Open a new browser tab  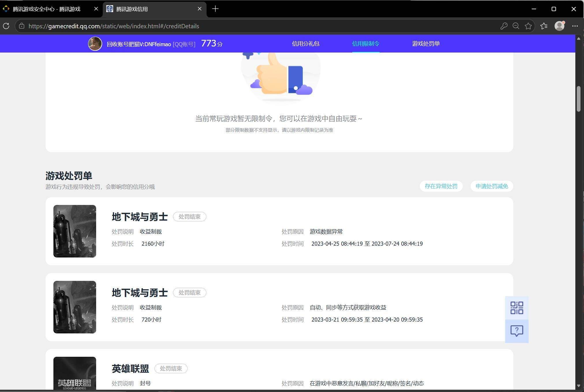[x=215, y=9]
